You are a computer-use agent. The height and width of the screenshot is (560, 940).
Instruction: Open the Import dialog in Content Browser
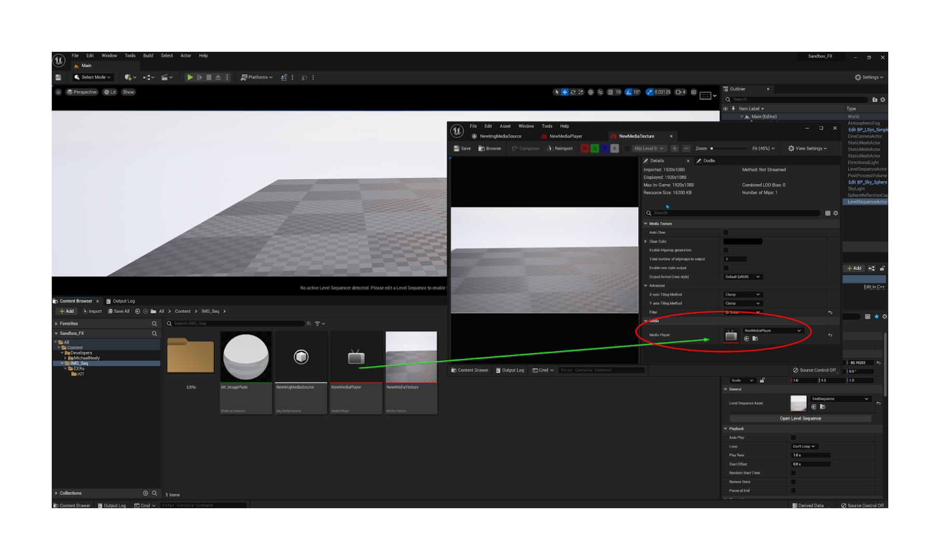coord(92,311)
